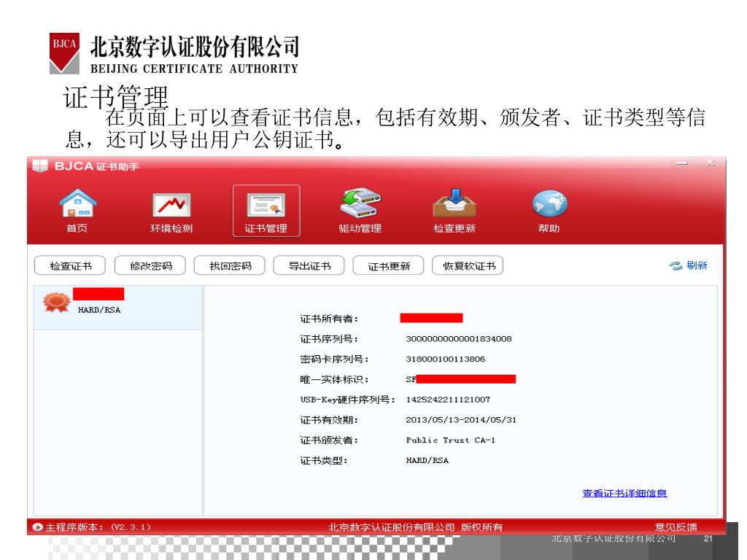Click serial number 3000000000001834008
The height and width of the screenshot is (560, 747).
(x=458, y=338)
